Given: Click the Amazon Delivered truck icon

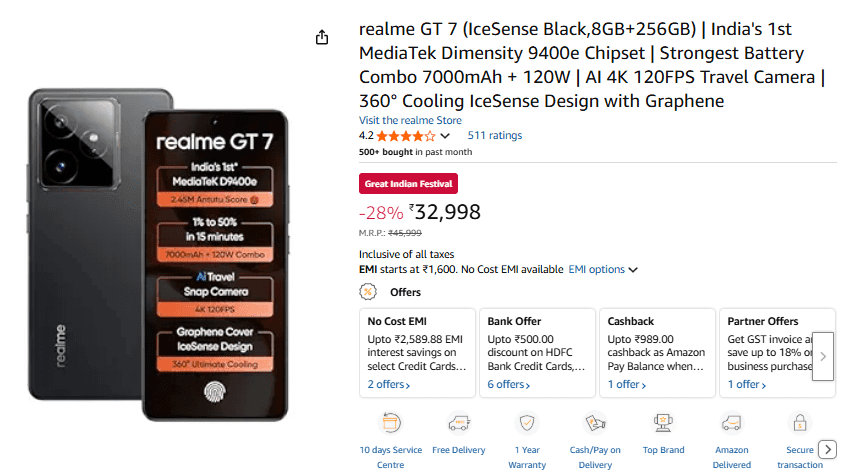Looking at the screenshot, I should coord(731,423).
